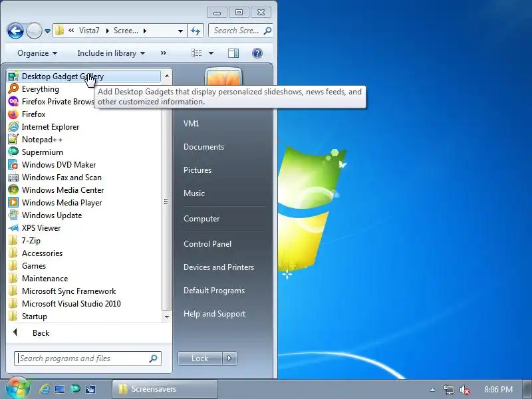This screenshot has height=399, width=532.
Task: Click the pinned taskbar icon beside Screensavers
Action: pos(90,389)
